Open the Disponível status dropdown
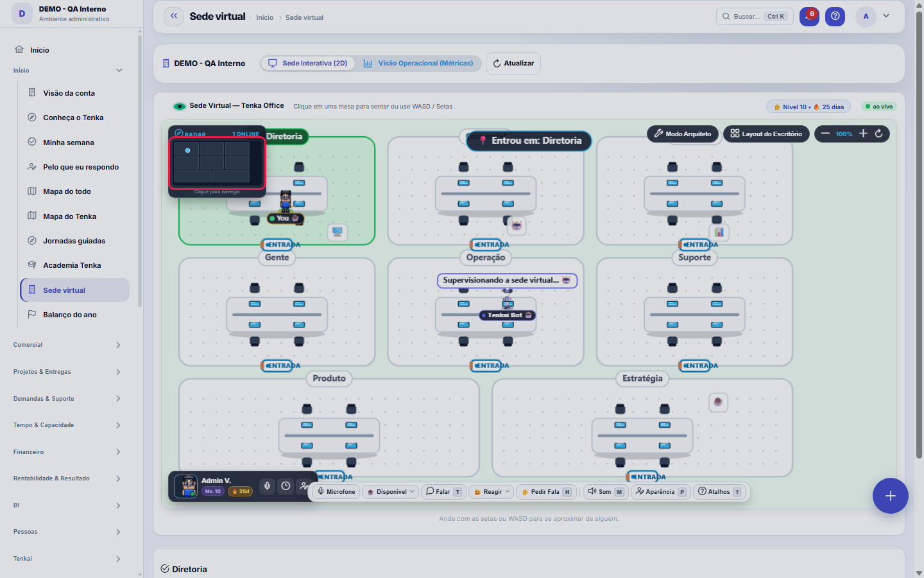This screenshot has height=578, width=924. 391,492
